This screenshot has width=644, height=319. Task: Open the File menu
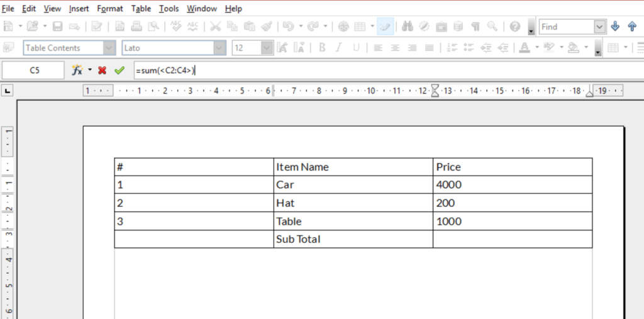(x=8, y=9)
